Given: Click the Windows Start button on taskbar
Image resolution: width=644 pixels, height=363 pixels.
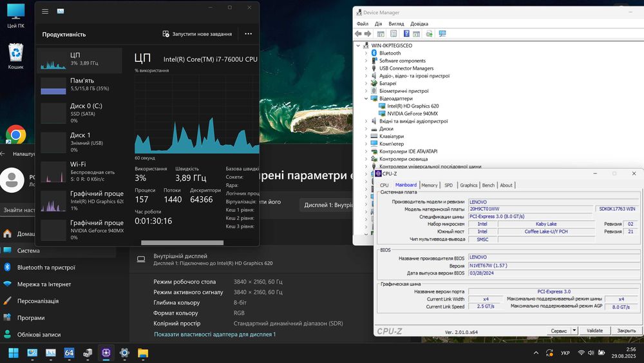Looking at the screenshot, I should [13, 353].
